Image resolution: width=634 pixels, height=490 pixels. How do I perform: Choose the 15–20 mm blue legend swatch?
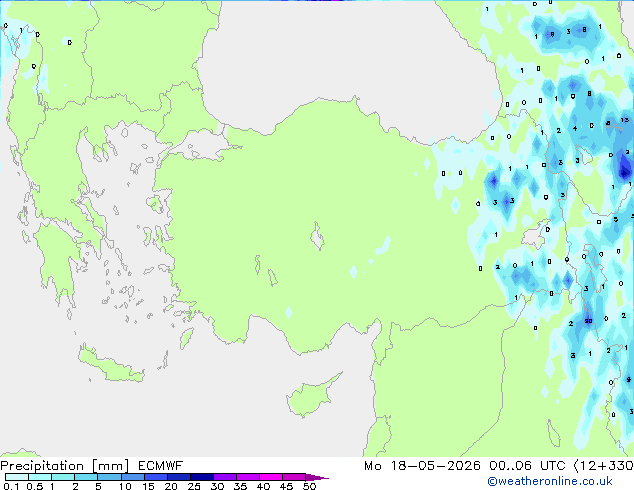tap(155, 477)
